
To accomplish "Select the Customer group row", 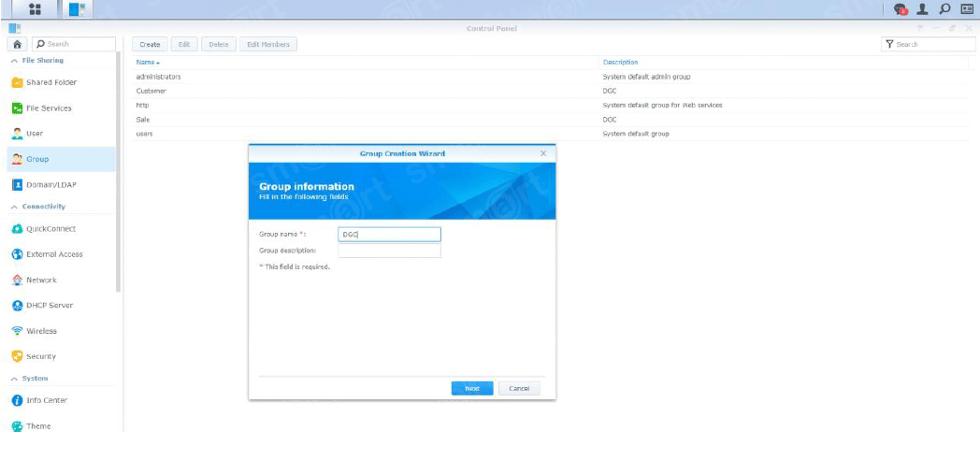I will tap(550, 92).
